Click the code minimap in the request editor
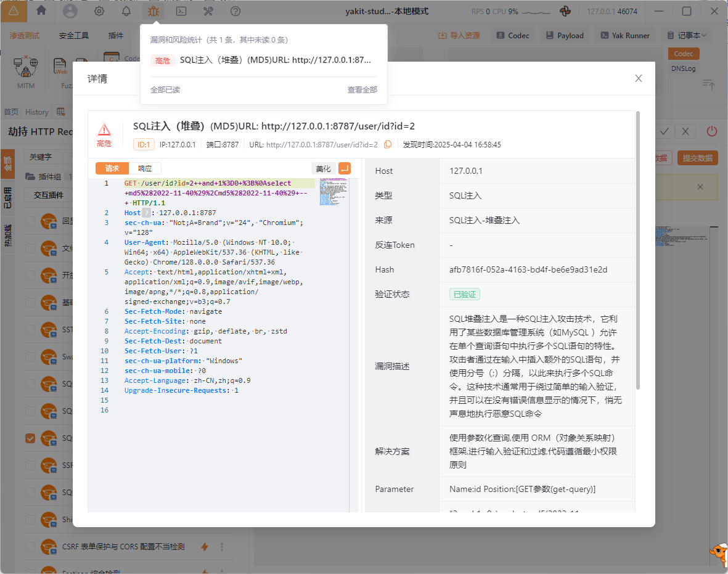This screenshot has height=574, width=728. click(332, 192)
